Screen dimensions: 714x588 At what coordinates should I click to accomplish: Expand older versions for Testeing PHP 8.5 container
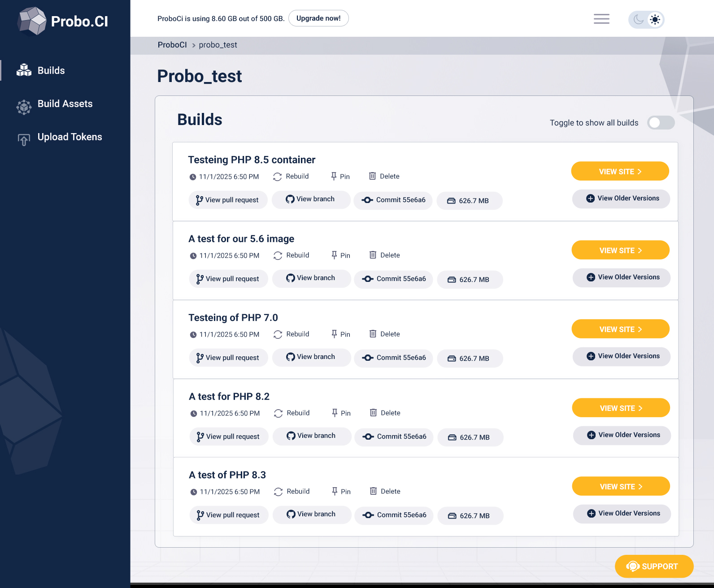pos(621,199)
